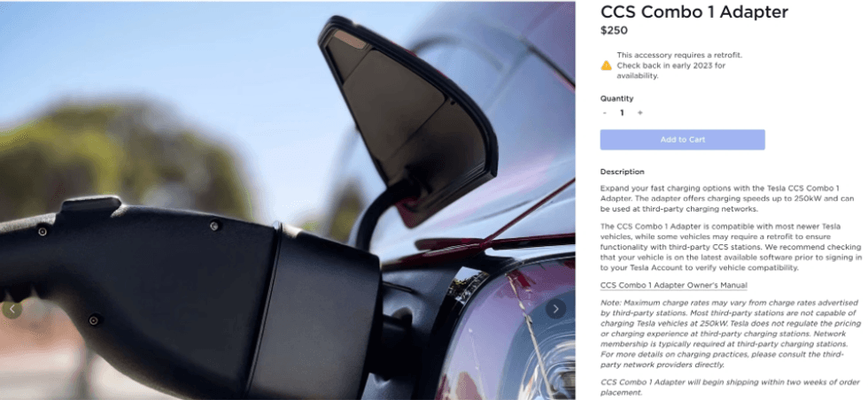This screenshot has height=400, width=868.
Task: Click the italic note about maximum charge rates
Action: click(731, 334)
